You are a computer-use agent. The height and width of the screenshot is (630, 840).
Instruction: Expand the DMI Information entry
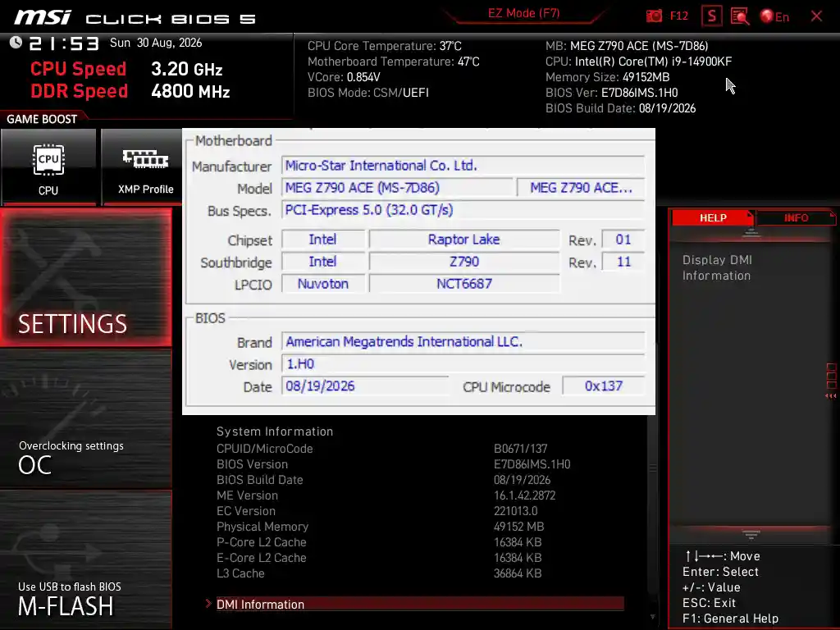click(x=415, y=604)
